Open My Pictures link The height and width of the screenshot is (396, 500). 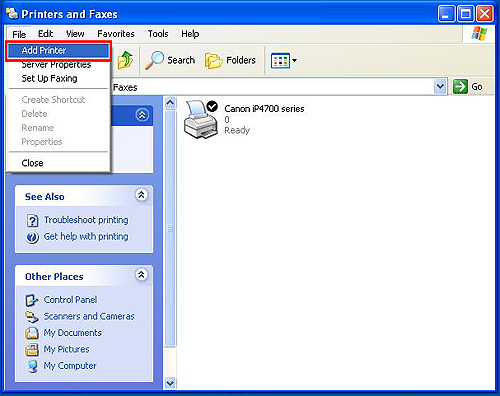[66, 349]
